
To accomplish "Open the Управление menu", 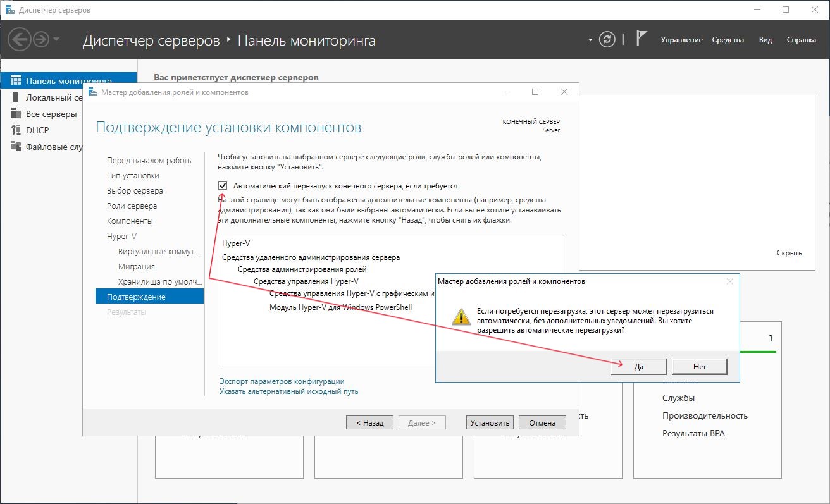I will point(681,40).
